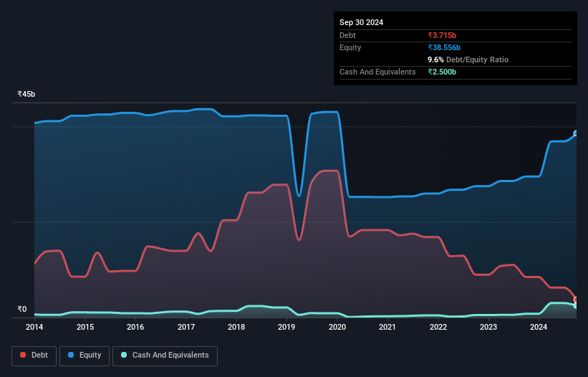The width and height of the screenshot is (588, 377).
Task: Click the blue Equity legend dot
Action: pyautogui.click(x=71, y=355)
